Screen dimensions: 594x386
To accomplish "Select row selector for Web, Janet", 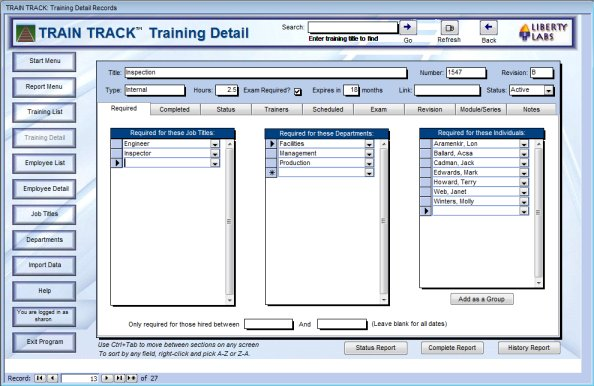I will tap(426, 192).
